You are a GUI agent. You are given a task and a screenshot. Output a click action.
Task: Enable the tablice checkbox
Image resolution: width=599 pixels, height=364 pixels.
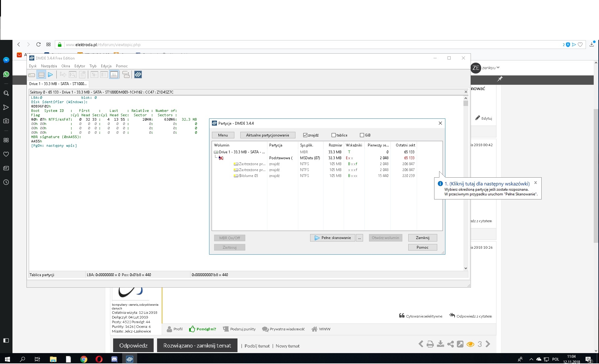[x=333, y=135]
